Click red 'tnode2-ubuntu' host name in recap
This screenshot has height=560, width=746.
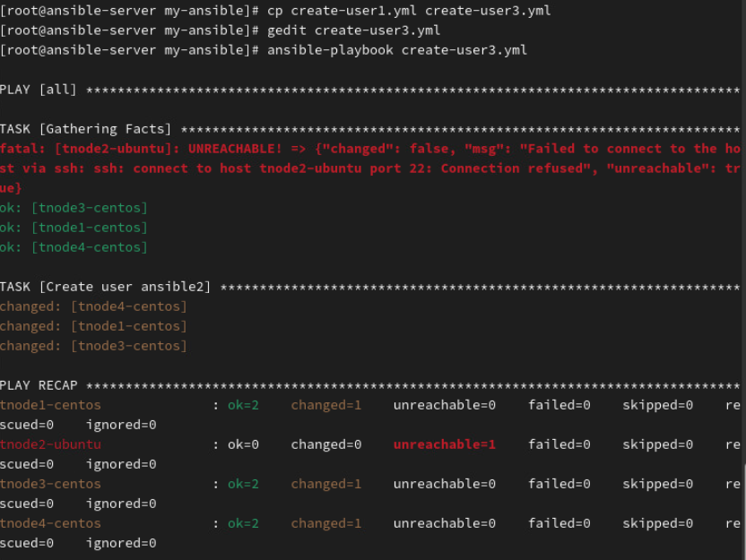[50, 444]
